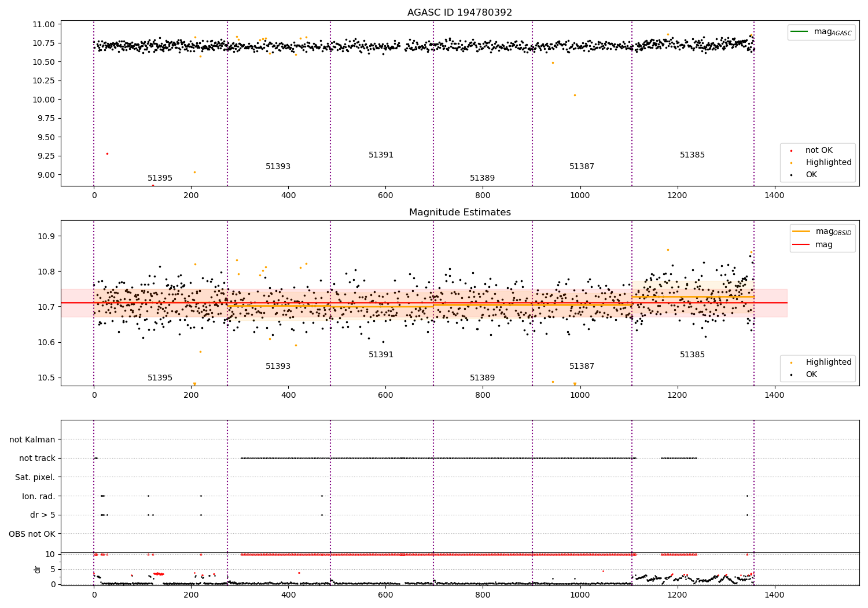Click 'OK' in the Magnitude Estimates legend
This screenshot has width=868, height=608.
pos(811,375)
